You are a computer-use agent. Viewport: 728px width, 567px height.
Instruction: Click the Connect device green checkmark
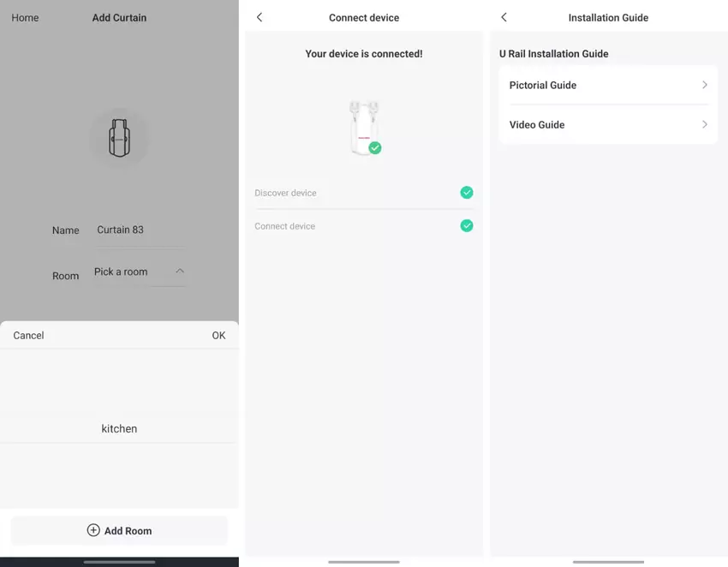pos(466,226)
